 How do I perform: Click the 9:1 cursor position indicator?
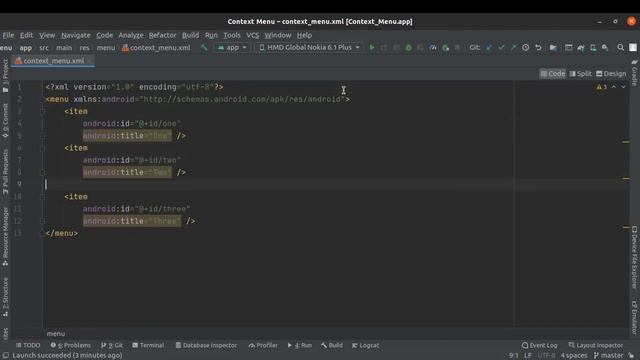(x=513, y=356)
